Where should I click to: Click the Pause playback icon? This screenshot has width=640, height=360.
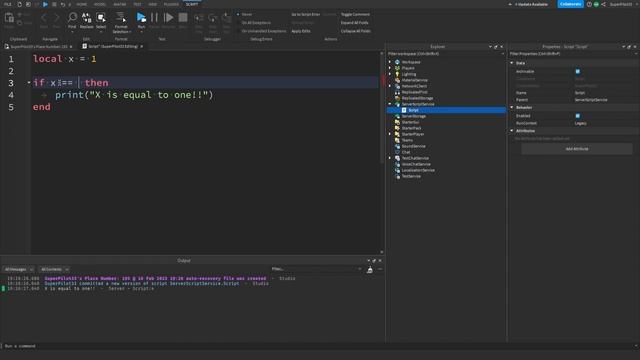[154, 17]
